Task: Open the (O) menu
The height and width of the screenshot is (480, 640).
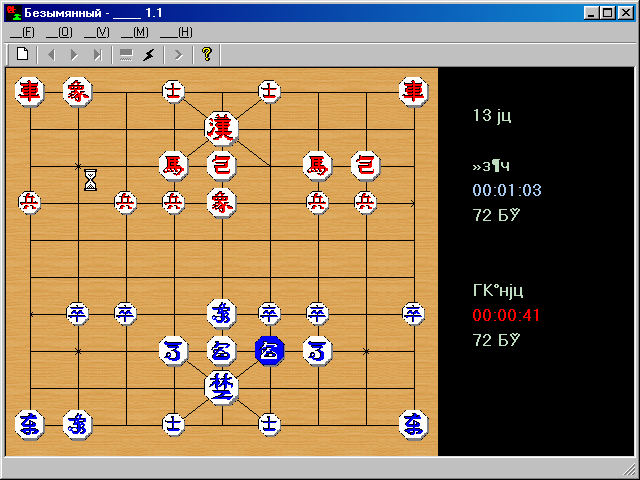Action: click(60, 33)
